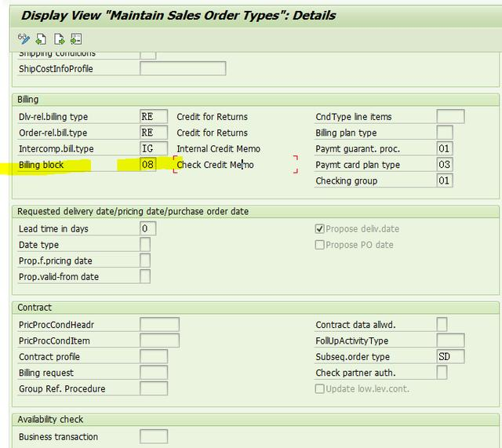The image size is (502, 448).
Task: Click the Business transaction field
Action: click(x=154, y=436)
